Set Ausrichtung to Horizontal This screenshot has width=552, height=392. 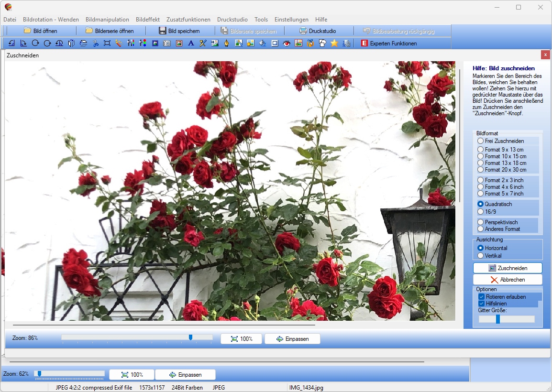click(492, 248)
